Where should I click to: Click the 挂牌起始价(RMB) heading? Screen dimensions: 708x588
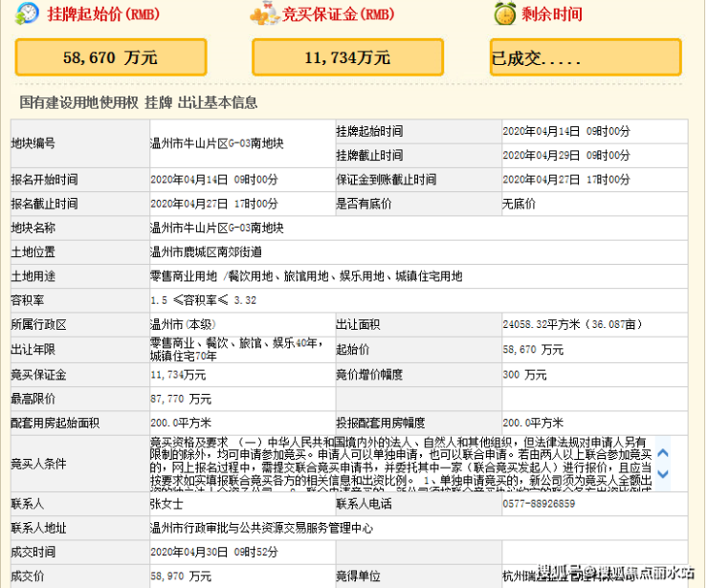point(103,14)
